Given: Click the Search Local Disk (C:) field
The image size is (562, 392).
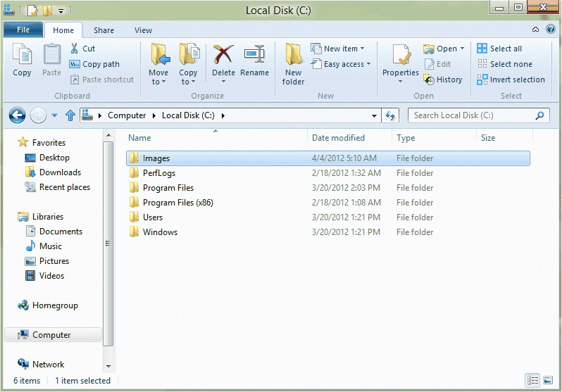Looking at the screenshot, I should pos(472,115).
